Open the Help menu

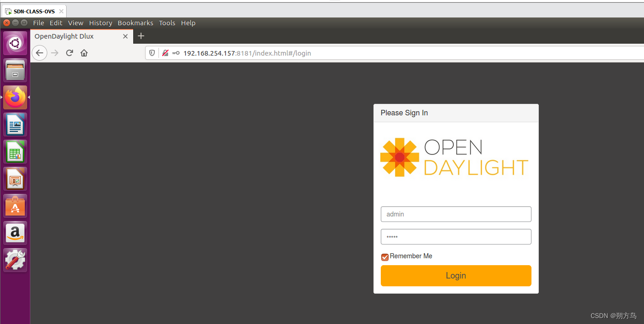[x=188, y=23]
